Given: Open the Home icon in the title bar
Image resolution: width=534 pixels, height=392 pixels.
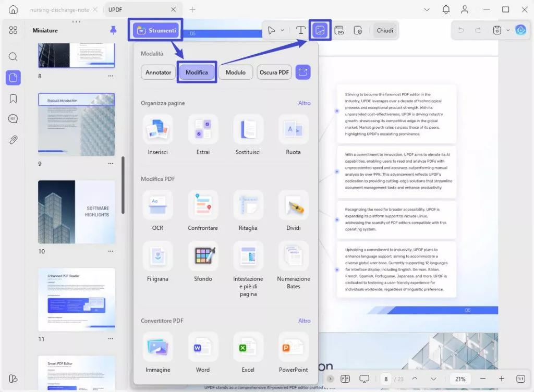Looking at the screenshot, I should coord(13,9).
